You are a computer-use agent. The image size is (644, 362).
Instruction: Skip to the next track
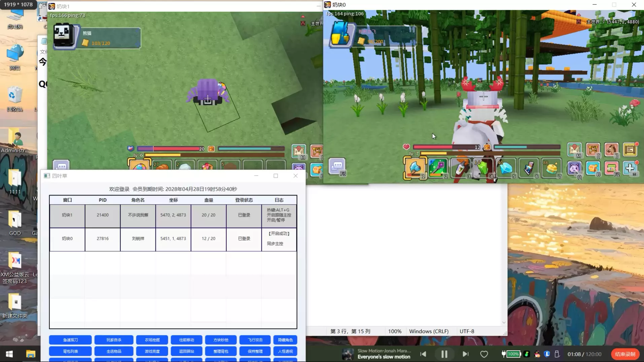(465, 354)
